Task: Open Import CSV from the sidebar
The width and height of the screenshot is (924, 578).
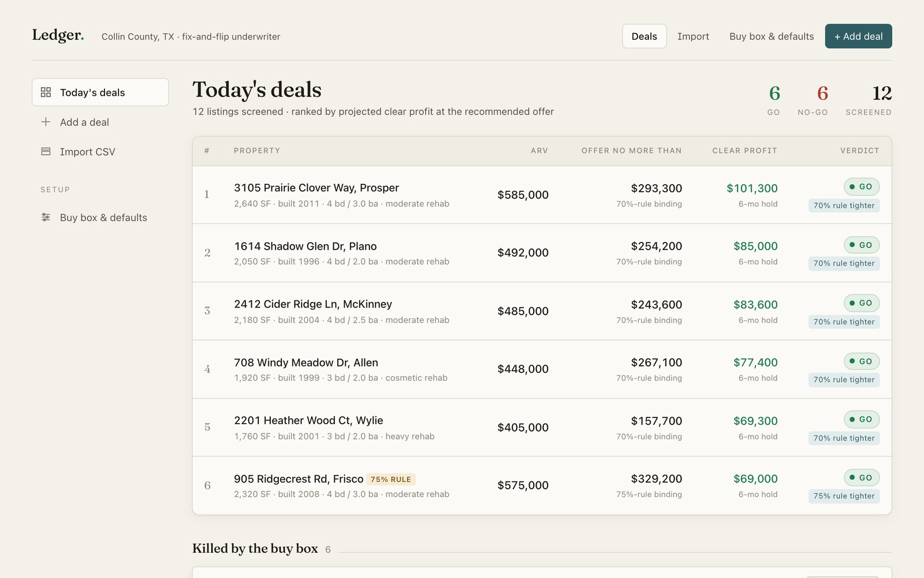Action: (100, 151)
